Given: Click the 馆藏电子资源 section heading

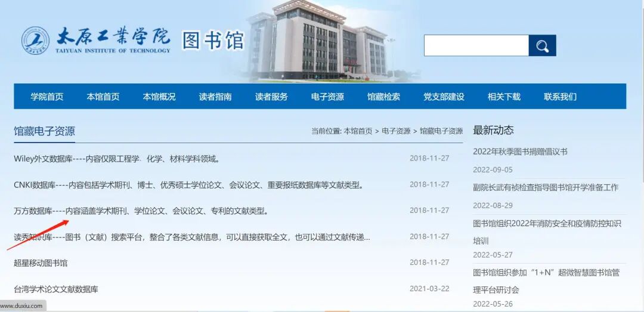Looking at the screenshot, I should 44,131.
